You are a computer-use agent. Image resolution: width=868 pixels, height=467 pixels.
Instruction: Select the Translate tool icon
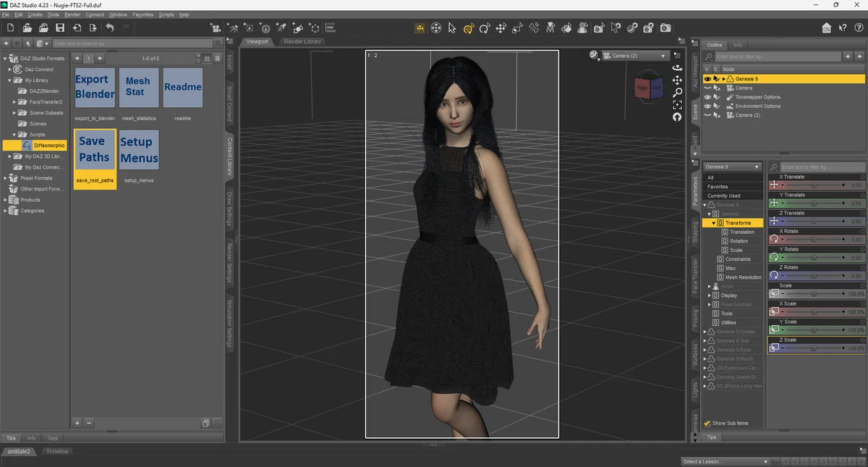point(501,28)
